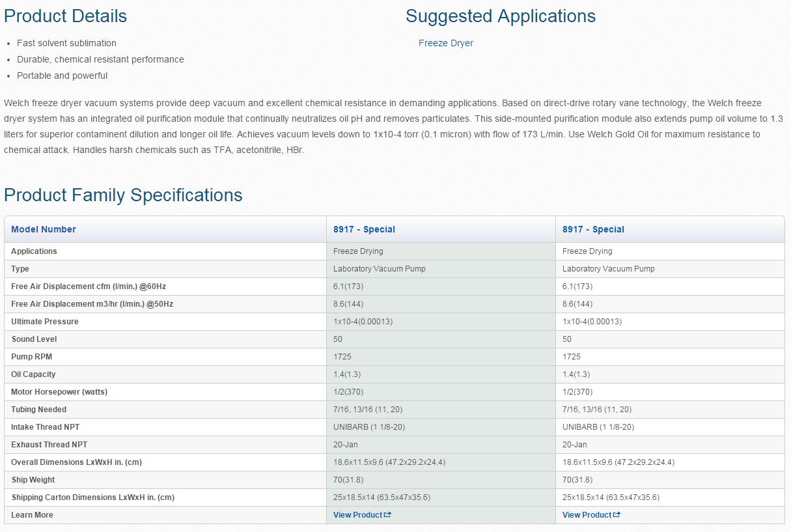Viewport: 791px width, 532px height.
Task: Select the Product Family Specifications heading
Action: coord(123,195)
